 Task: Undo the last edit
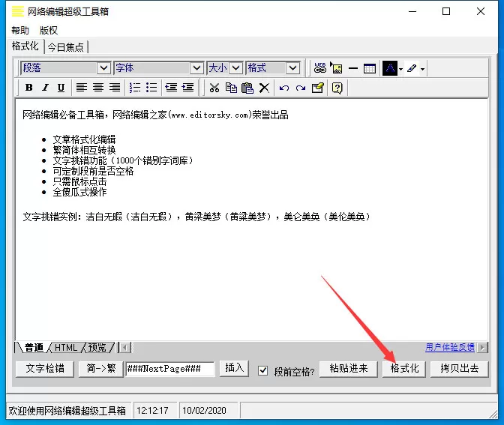tap(283, 88)
